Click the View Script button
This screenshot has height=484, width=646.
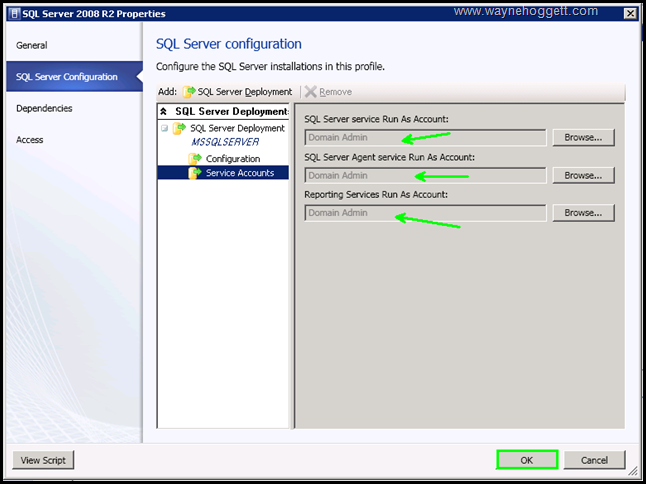click(x=43, y=460)
